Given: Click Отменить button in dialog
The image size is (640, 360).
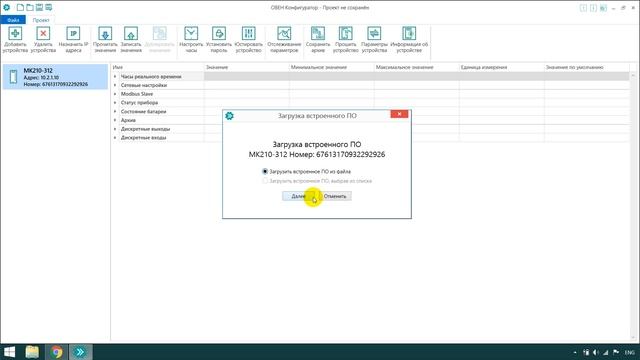Looking at the screenshot, I should click(335, 196).
